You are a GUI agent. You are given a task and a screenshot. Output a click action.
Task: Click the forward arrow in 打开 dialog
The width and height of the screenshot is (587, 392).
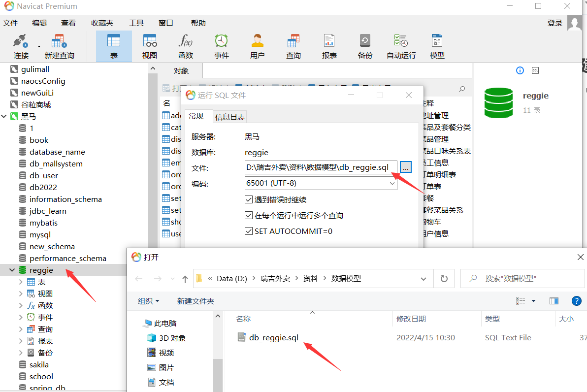pyautogui.click(x=158, y=279)
